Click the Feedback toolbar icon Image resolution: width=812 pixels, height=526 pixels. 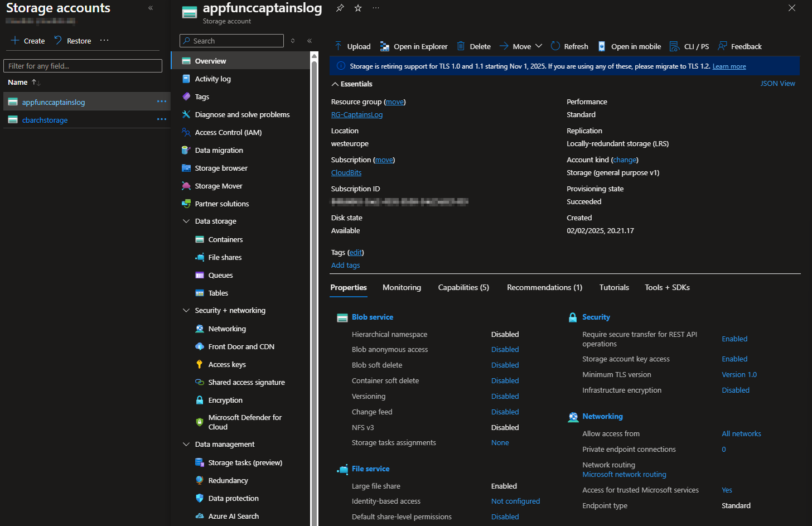pyautogui.click(x=722, y=46)
